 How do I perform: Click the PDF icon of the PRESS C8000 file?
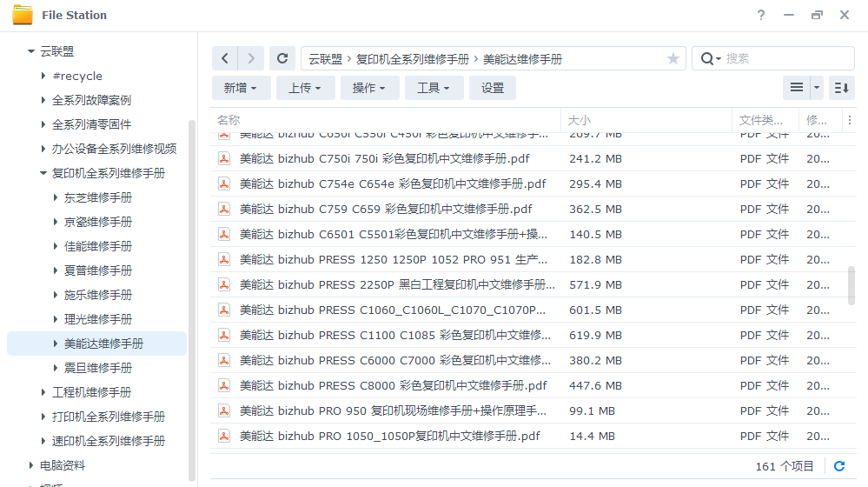224,385
